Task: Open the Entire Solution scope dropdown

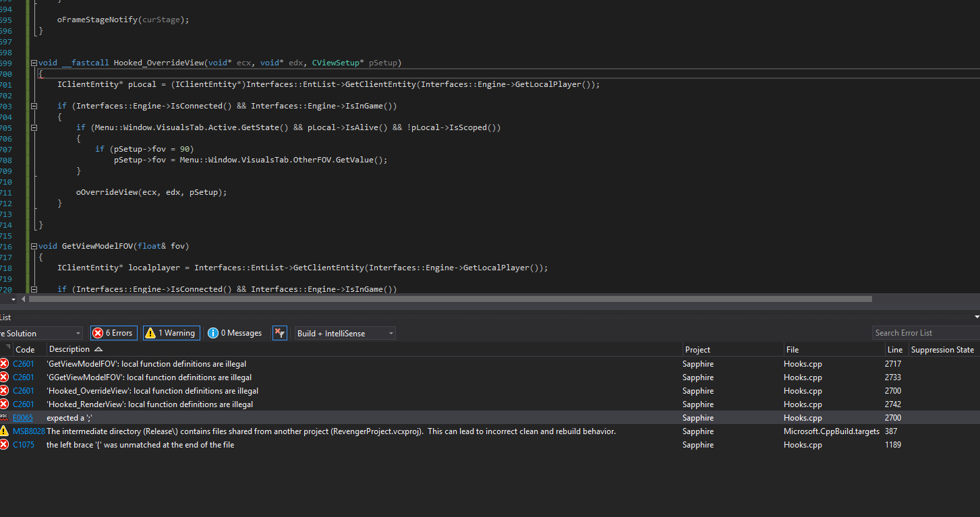Action: coord(40,334)
